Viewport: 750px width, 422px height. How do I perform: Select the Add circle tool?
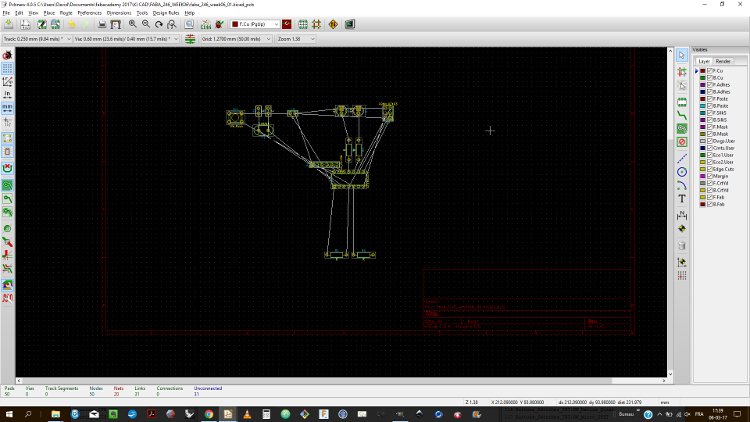[682, 172]
